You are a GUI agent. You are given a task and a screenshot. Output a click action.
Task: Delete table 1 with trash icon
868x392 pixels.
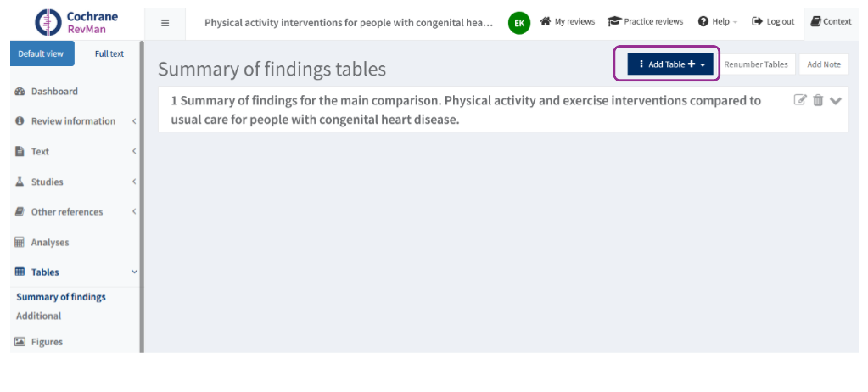tap(818, 100)
